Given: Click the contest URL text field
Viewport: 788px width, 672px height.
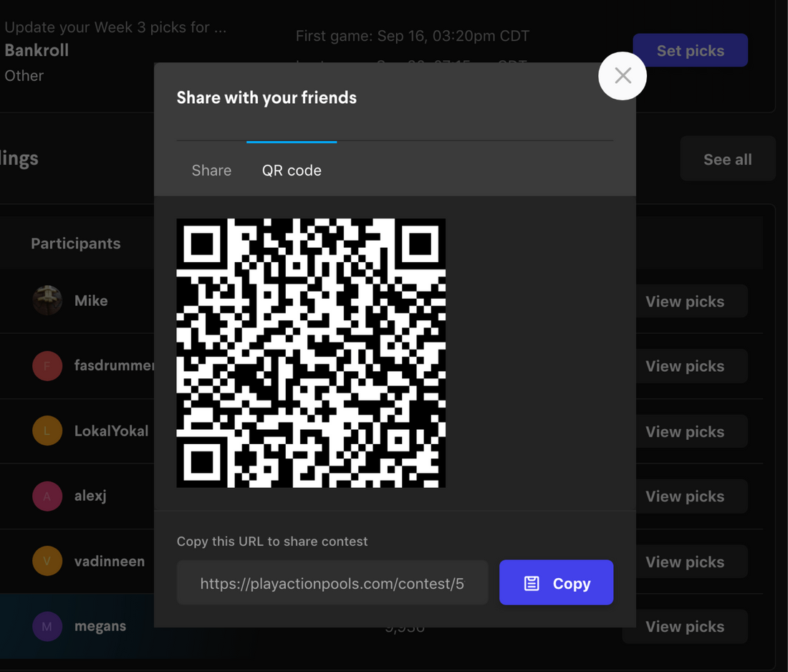Looking at the screenshot, I should click(x=332, y=583).
